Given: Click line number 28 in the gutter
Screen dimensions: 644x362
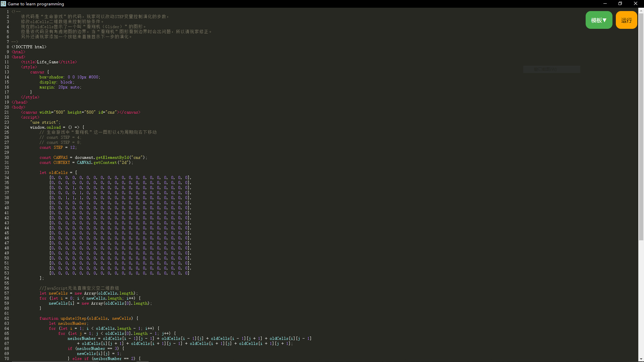Looking at the screenshot, I should point(6,147).
